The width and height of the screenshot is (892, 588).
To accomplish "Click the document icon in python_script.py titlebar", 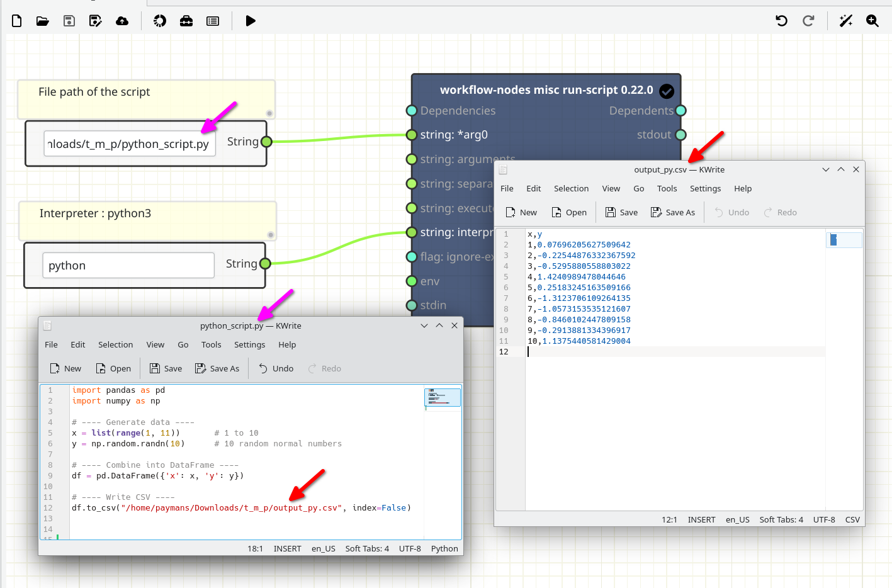I will [x=47, y=325].
